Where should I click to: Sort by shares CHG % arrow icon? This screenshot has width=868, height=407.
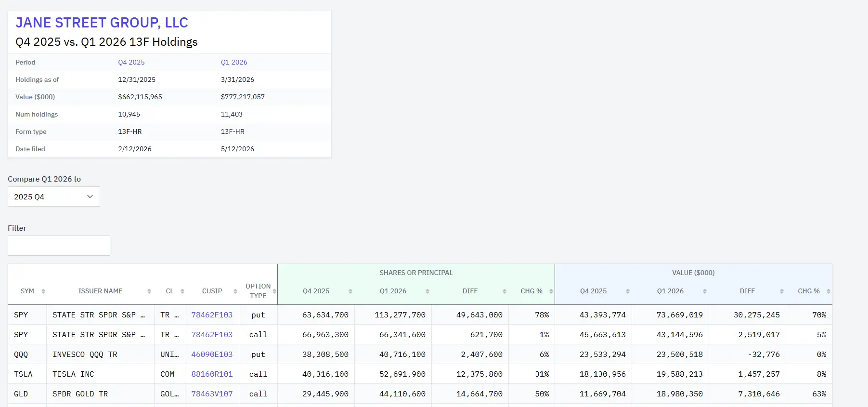(551, 291)
